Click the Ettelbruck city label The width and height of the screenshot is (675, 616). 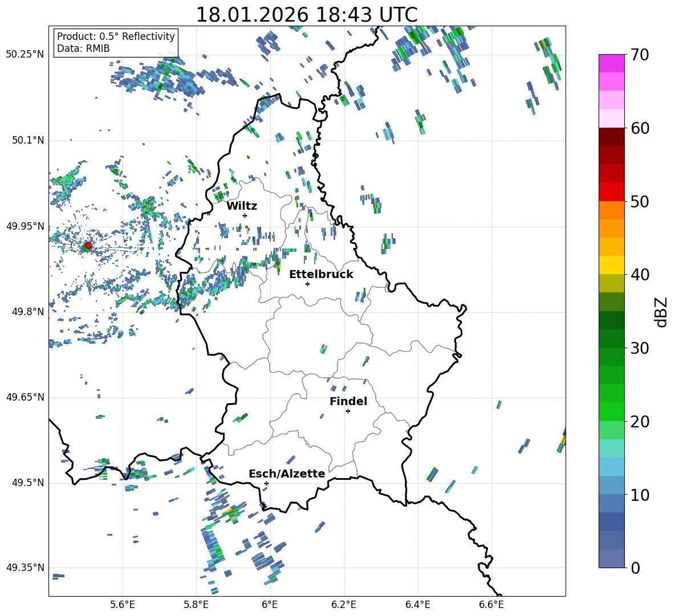click(x=320, y=274)
